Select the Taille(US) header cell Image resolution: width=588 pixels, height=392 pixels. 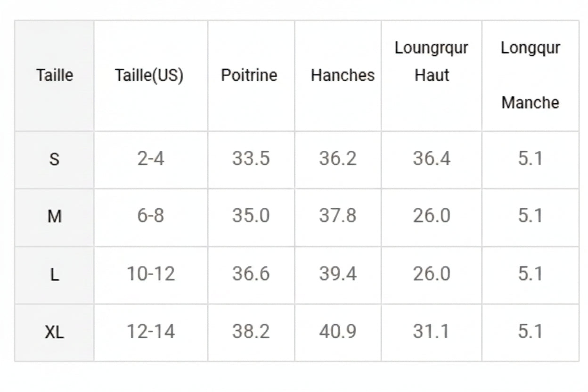pyautogui.click(x=150, y=75)
